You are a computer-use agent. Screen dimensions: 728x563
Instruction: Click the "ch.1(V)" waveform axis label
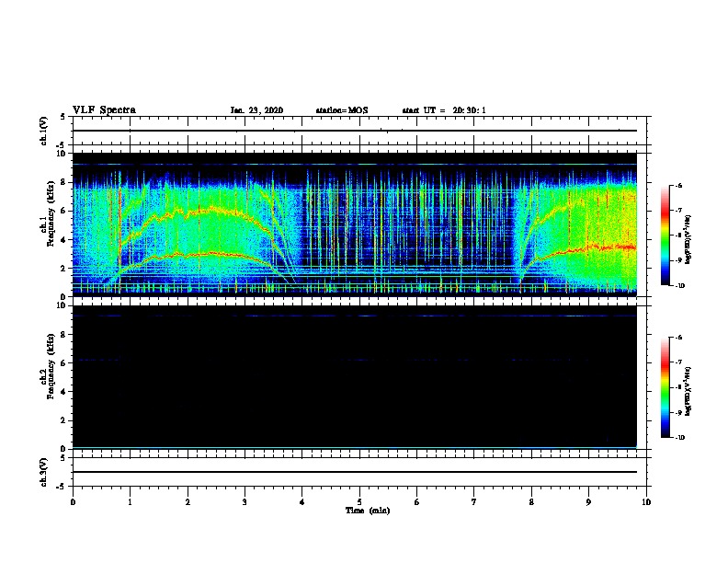click(x=43, y=131)
